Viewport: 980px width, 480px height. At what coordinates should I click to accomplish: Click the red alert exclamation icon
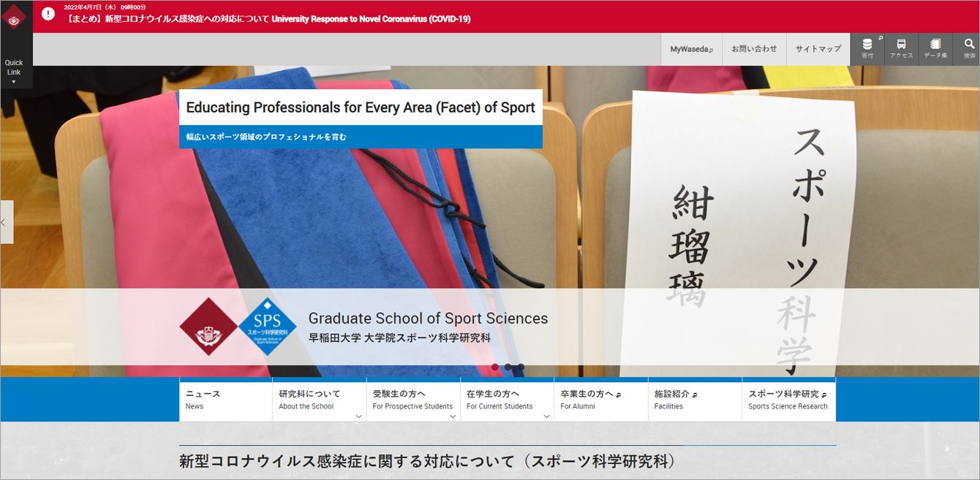[x=48, y=14]
